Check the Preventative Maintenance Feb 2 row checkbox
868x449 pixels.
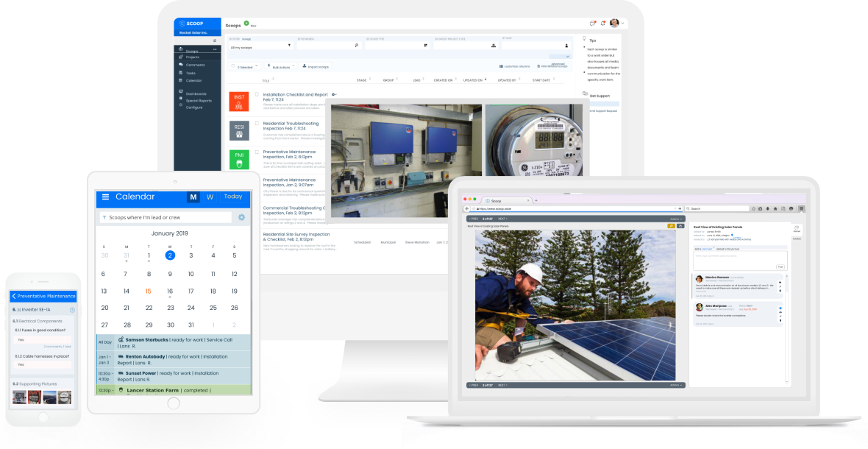[257, 151]
